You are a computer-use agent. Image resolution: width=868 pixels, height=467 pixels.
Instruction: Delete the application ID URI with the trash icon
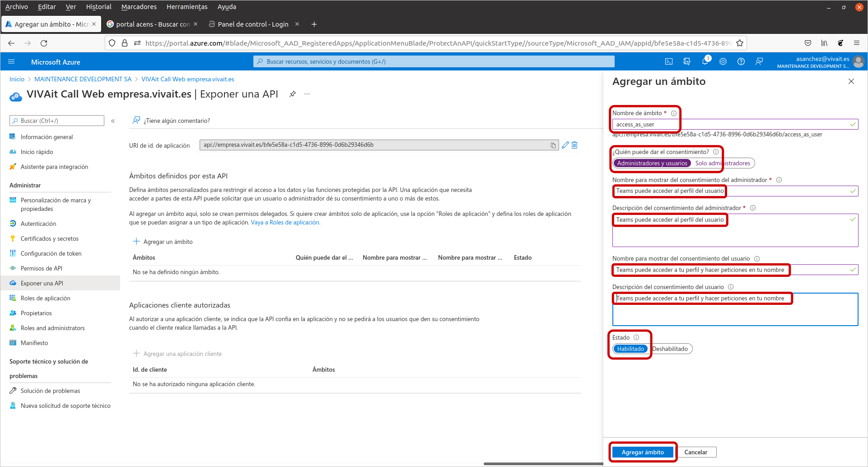[x=574, y=145]
